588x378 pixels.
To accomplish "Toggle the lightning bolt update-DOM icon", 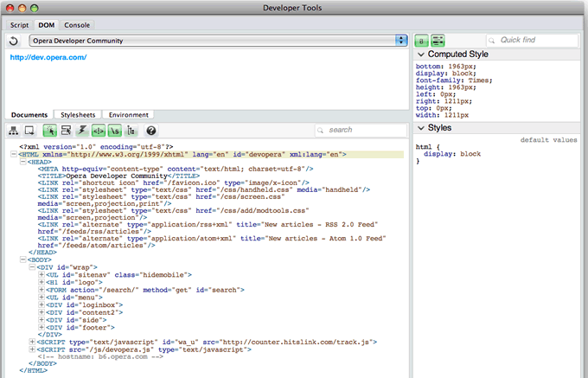I will (x=82, y=131).
